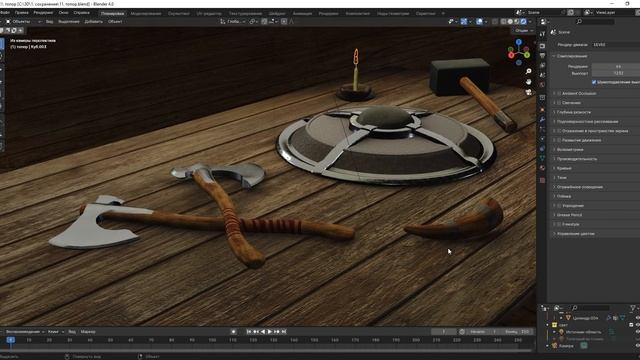Open the Object properties tab (orange square)

(542, 109)
